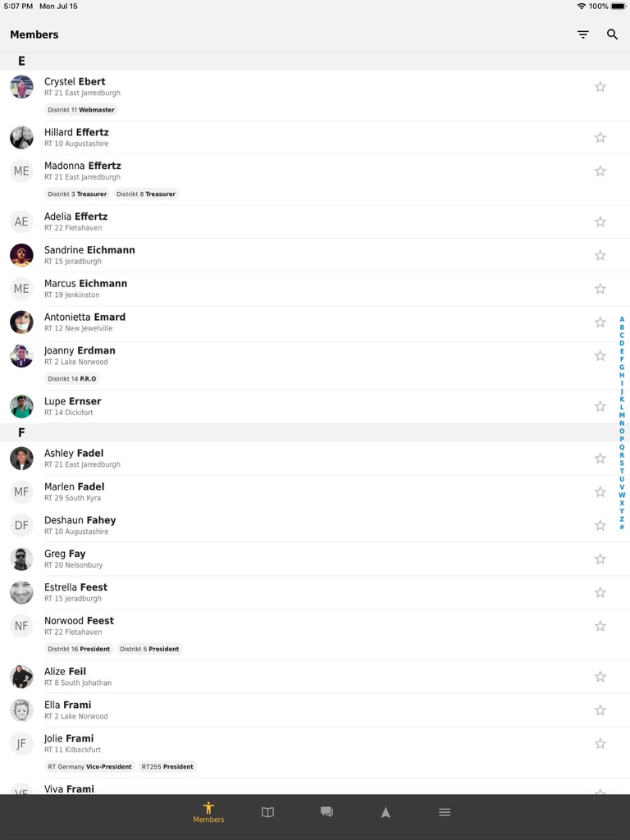Open the filter icon in header
This screenshot has height=840, width=630.
point(583,34)
